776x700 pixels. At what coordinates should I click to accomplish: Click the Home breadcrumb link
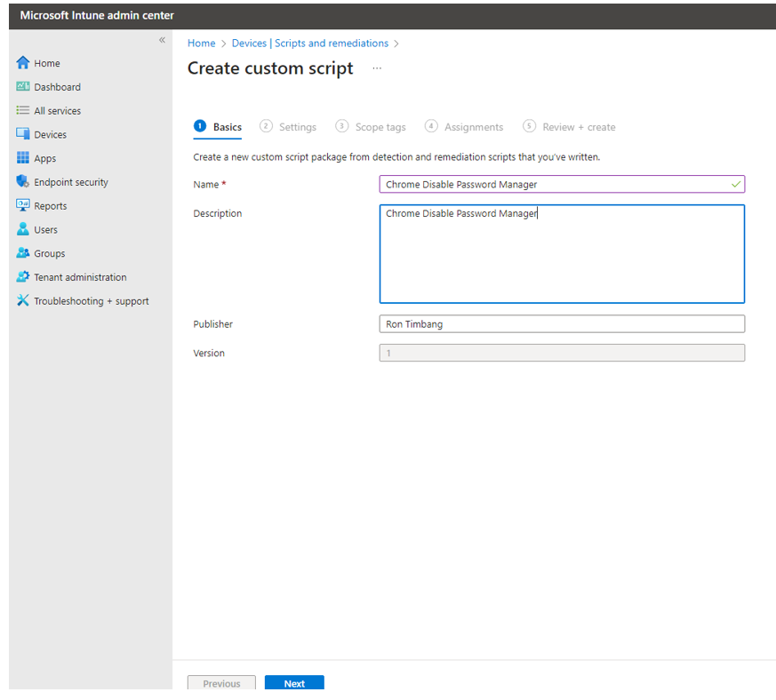click(202, 43)
